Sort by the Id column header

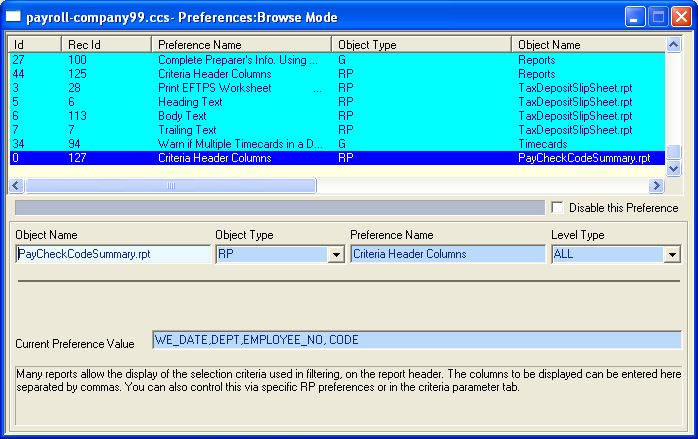34,45
